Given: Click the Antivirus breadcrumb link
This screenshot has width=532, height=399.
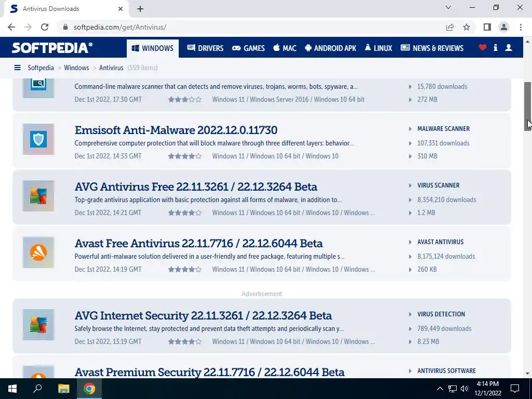Looking at the screenshot, I should 111,68.
